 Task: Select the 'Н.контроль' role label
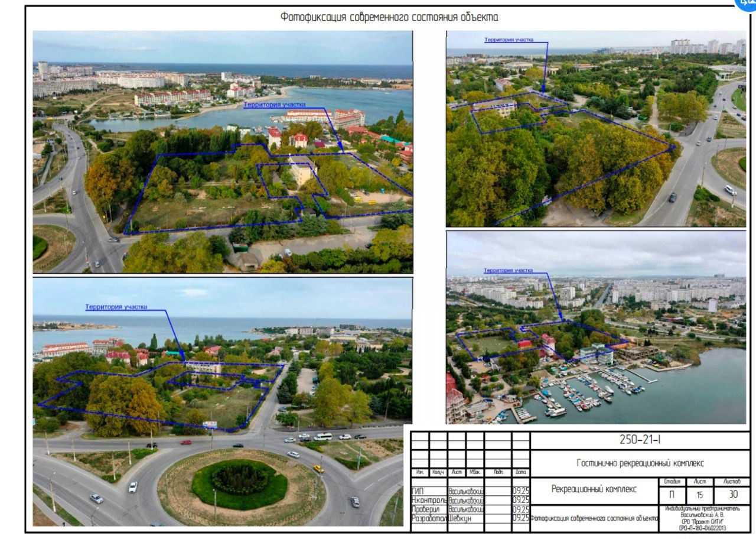(x=428, y=500)
